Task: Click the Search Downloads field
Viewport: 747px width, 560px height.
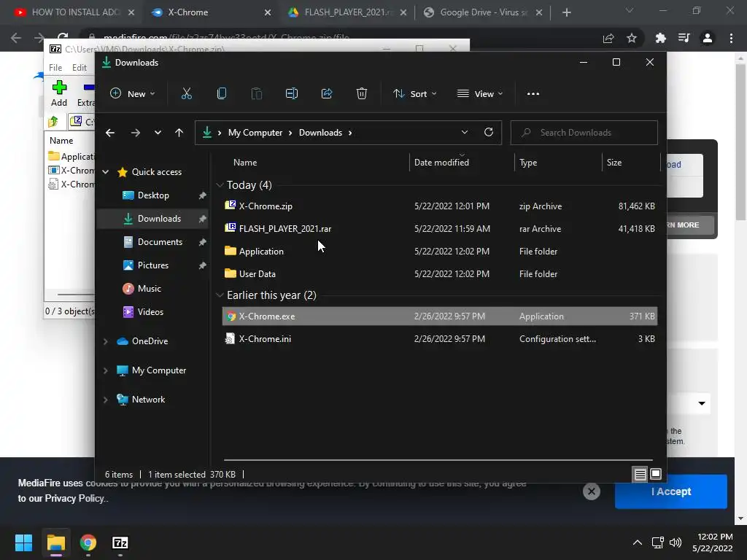Action: (x=584, y=133)
